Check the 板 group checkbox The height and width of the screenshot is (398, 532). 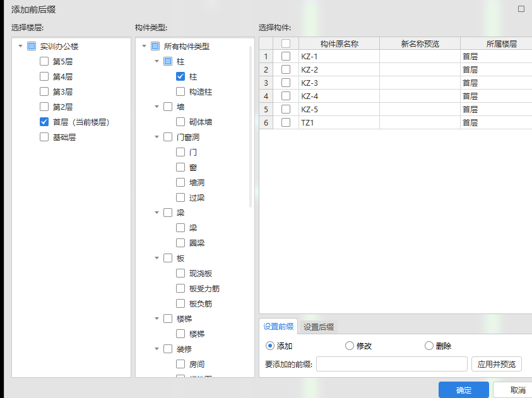click(x=168, y=258)
